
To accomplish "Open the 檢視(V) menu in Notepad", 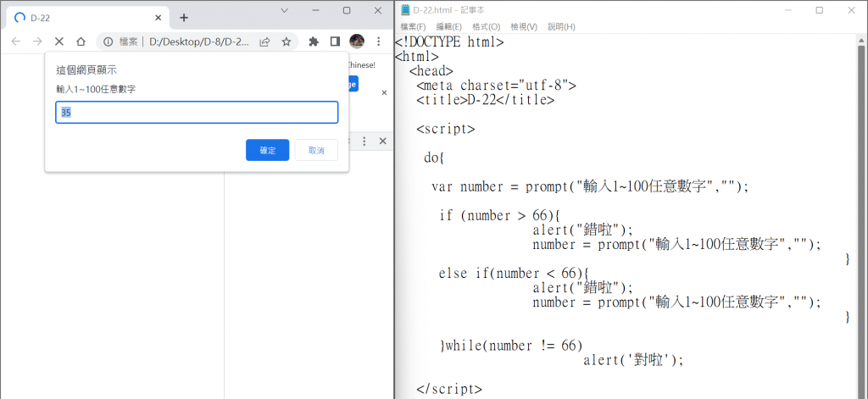I will (524, 26).
